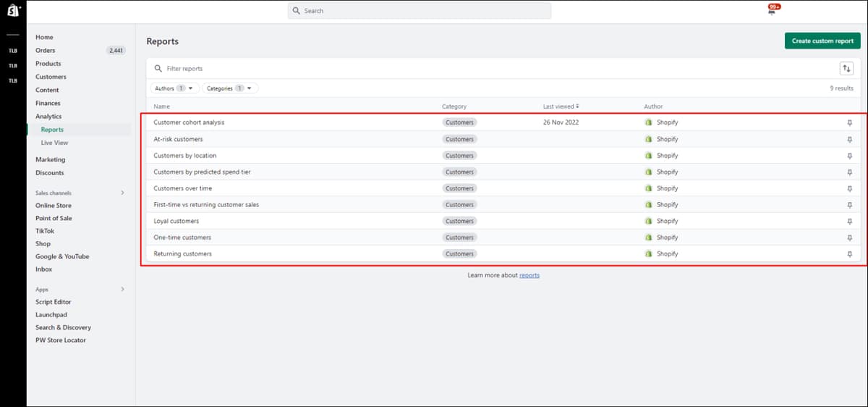
Task: Pin the At-risk customers report
Action: pos(850,139)
